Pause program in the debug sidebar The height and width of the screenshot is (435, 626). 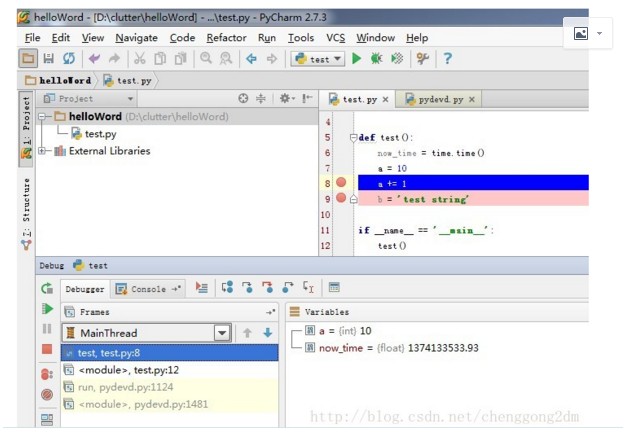point(47,328)
